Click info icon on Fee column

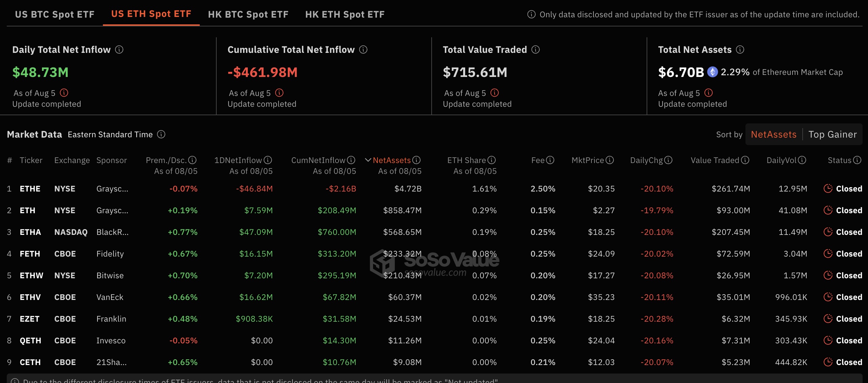[550, 160]
